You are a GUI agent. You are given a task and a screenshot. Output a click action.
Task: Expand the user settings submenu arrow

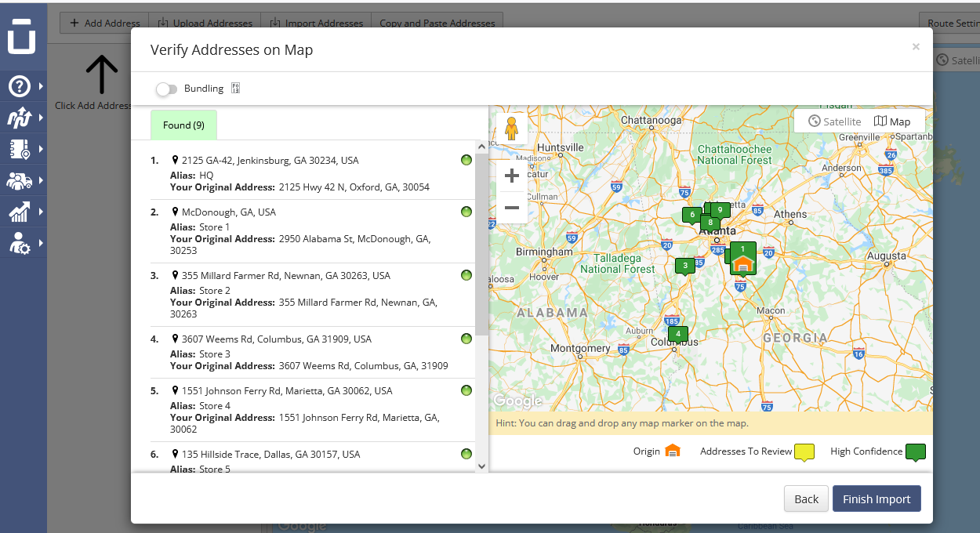(40, 243)
